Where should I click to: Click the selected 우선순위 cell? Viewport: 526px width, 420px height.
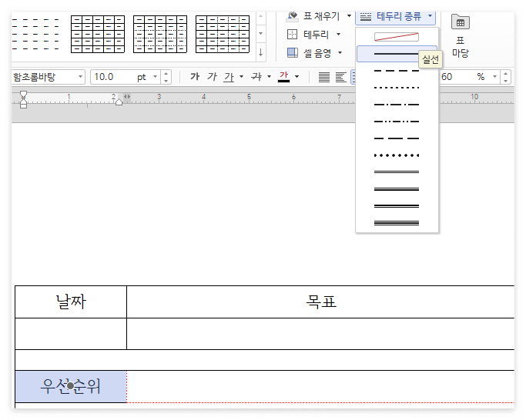click(x=71, y=386)
